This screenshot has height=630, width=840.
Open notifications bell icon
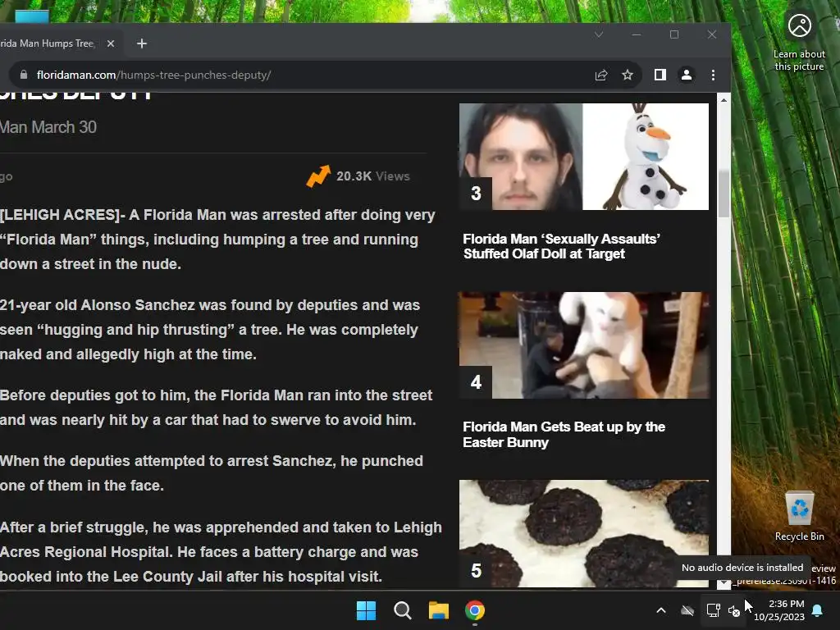(x=818, y=610)
